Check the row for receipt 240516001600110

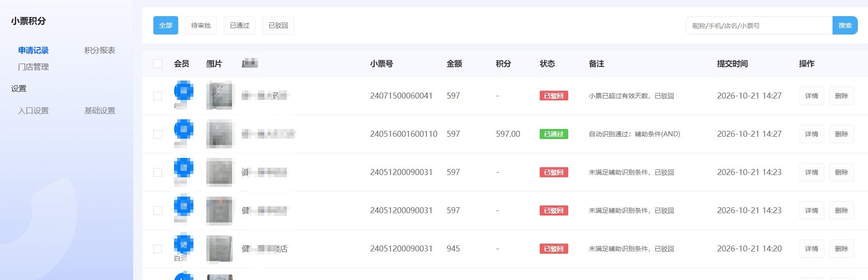157,134
